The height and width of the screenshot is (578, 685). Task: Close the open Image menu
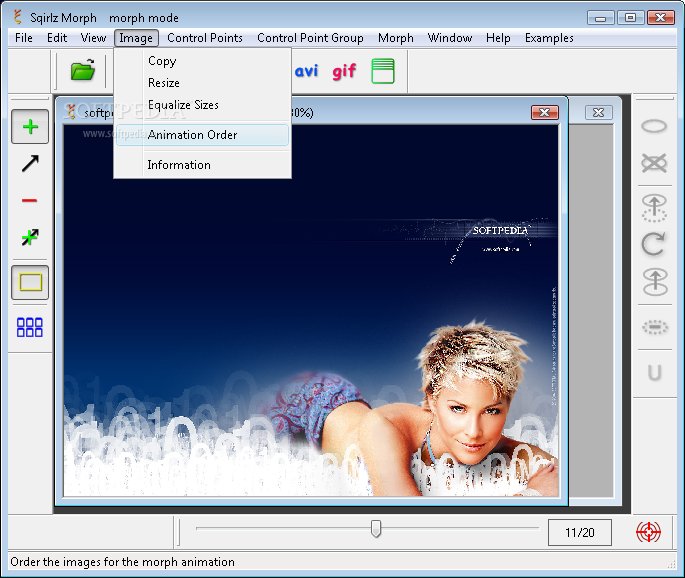click(x=136, y=38)
